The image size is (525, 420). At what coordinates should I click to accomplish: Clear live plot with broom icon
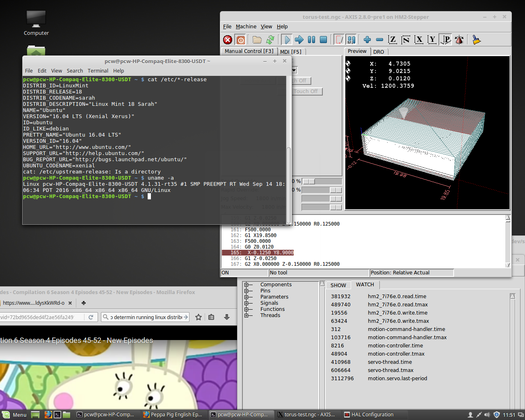click(x=476, y=40)
